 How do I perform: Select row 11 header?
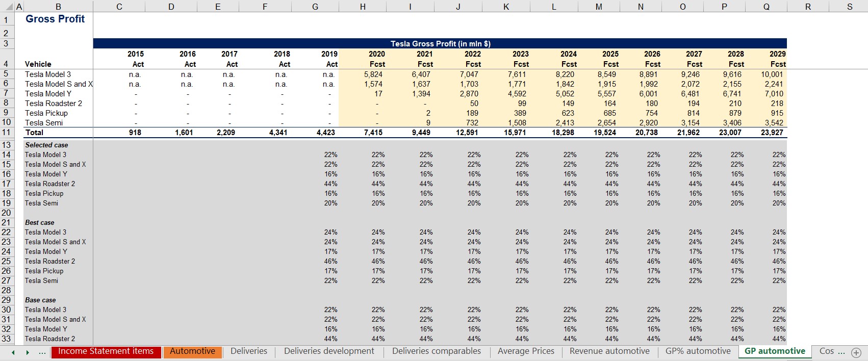(6, 133)
